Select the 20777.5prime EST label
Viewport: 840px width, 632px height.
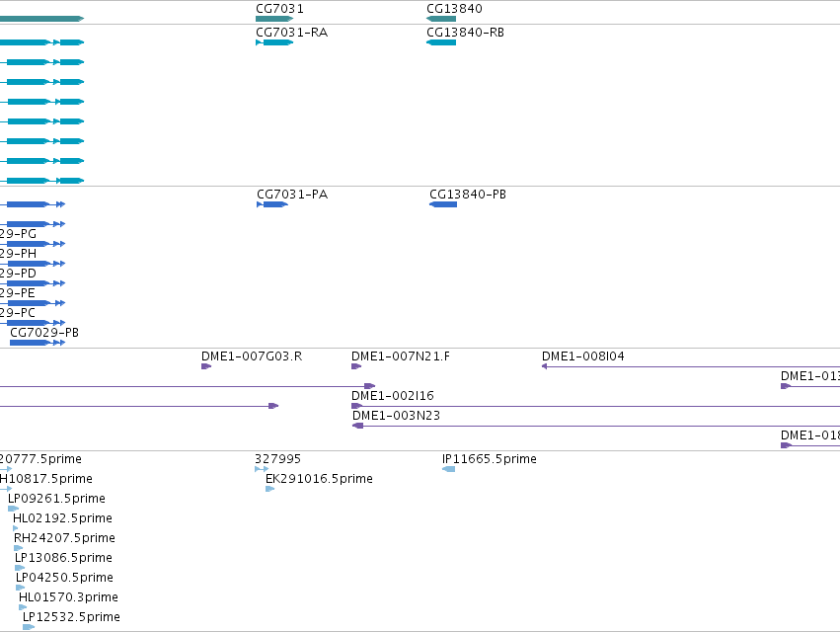pyautogui.click(x=40, y=459)
